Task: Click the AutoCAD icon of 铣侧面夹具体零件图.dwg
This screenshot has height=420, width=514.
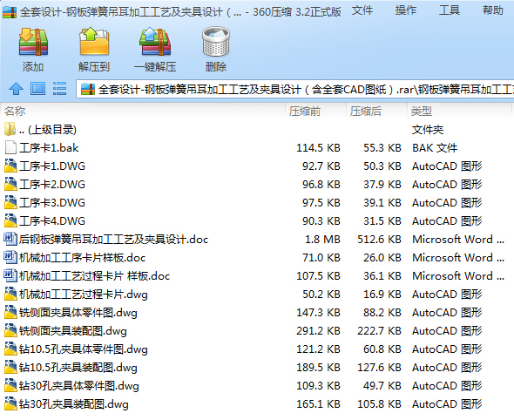Action: tap(10, 312)
